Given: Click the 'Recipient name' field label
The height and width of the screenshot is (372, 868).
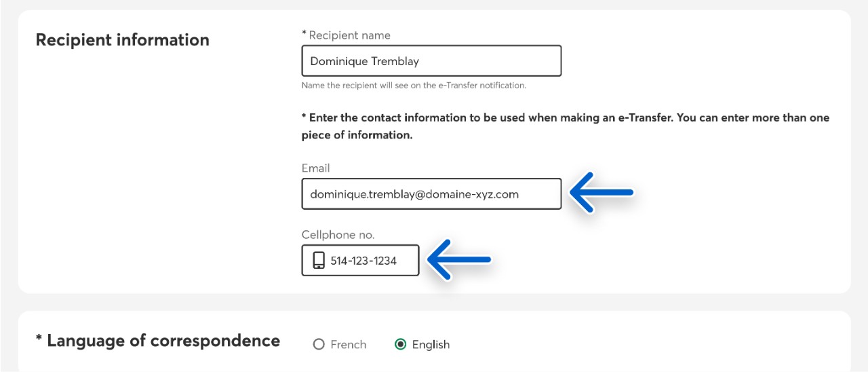Looking at the screenshot, I should tap(349, 35).
